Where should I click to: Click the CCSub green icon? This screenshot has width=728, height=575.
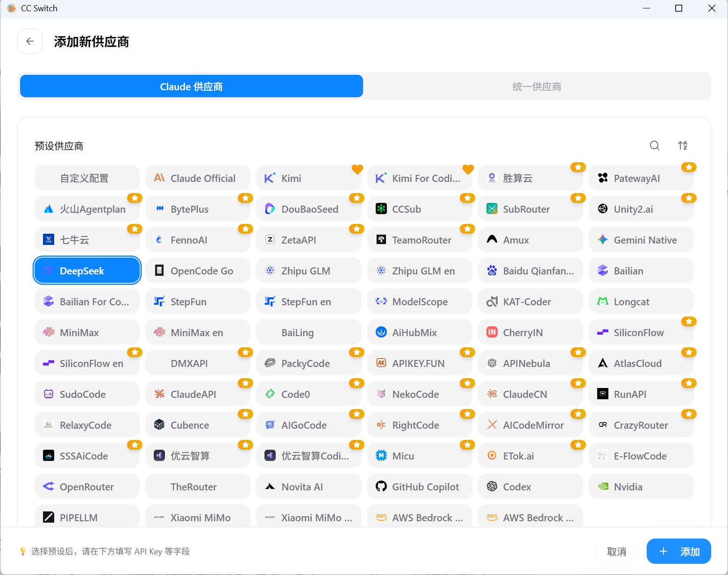(x=381, y=209)
